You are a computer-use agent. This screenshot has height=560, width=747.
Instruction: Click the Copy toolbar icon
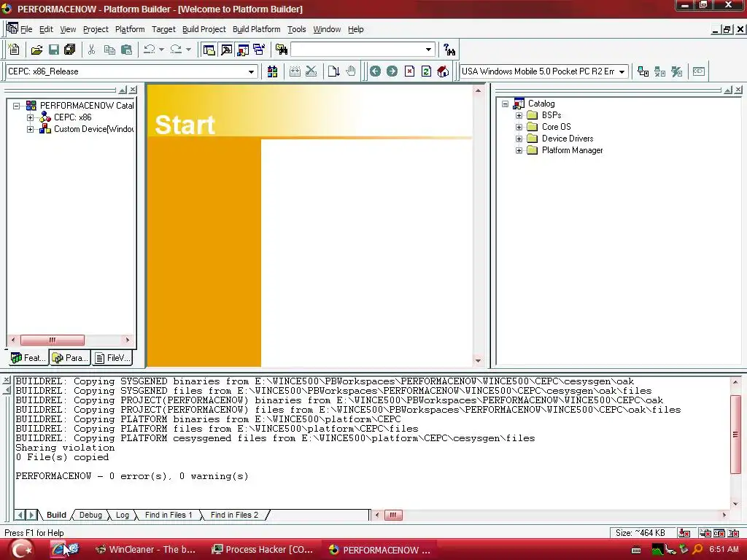[109, 50]
